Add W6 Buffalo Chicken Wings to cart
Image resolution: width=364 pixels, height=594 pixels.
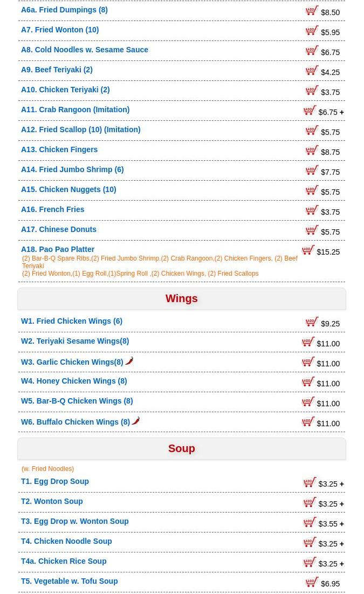pos(308,421)
